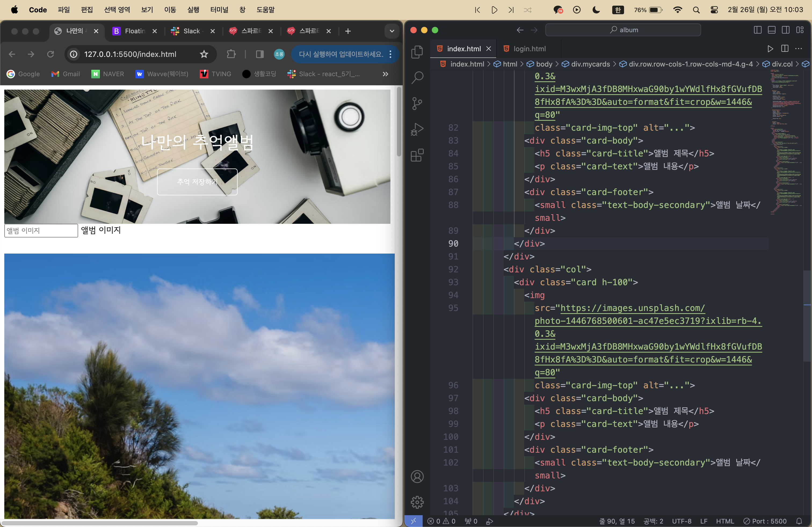Click the VS Code album command center search
The height and width of the screenshot is (527, 812).
(623, 30)
